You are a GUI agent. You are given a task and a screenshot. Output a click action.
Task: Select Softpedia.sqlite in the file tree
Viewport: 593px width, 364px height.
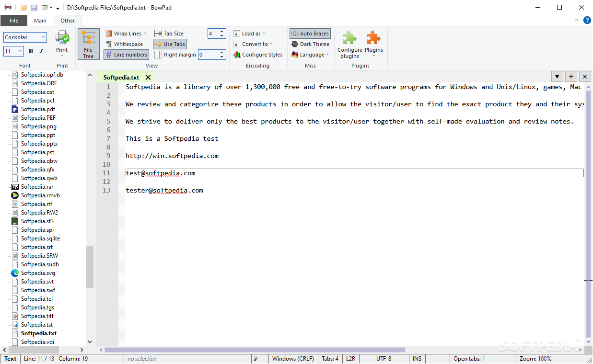coord(41,239)
